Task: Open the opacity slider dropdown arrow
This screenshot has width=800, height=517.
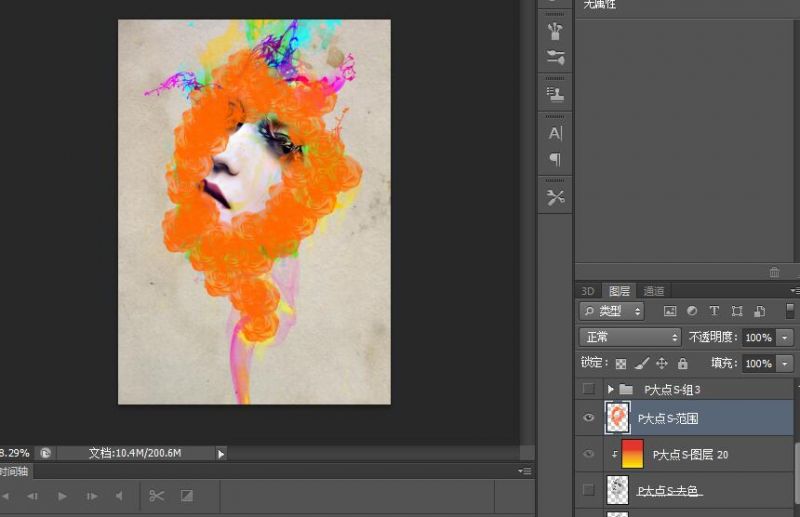Action: click(x=784, y=337)
